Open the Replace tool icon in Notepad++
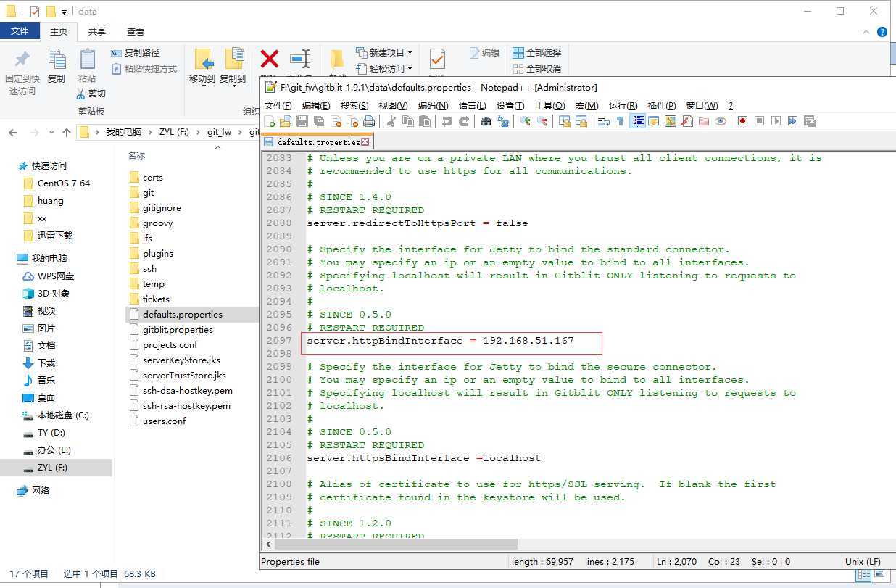Image resolution: width=896 pixels, height=588 pixels. coord(503,121)
